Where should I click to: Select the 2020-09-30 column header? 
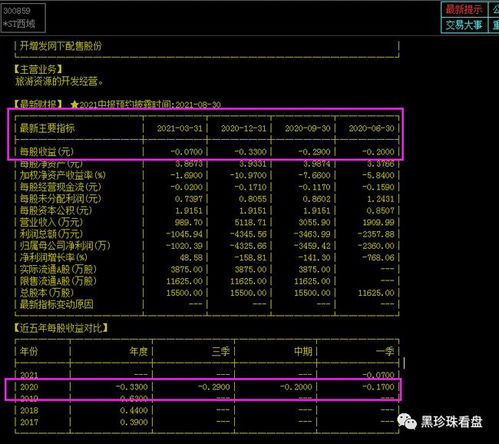[x=308, y=129]
